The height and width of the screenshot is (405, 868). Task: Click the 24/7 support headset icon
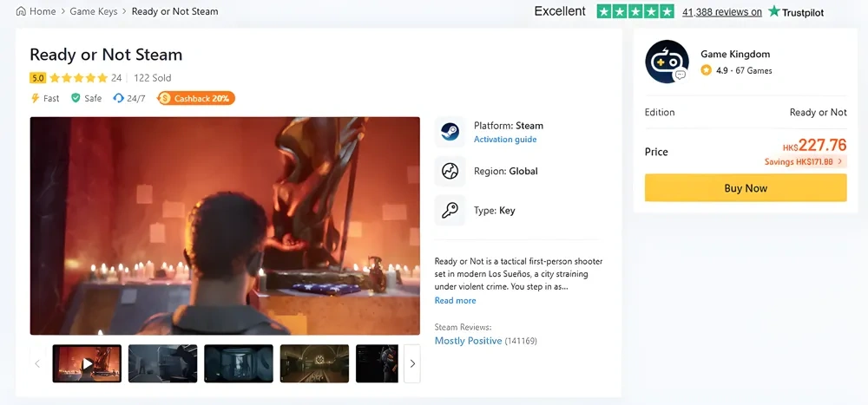[x=118, y=99]
